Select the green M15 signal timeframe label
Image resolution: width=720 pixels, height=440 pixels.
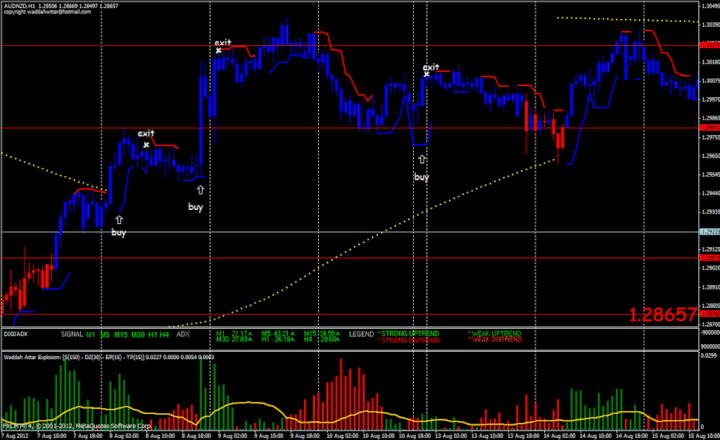(x=121, y=335)
